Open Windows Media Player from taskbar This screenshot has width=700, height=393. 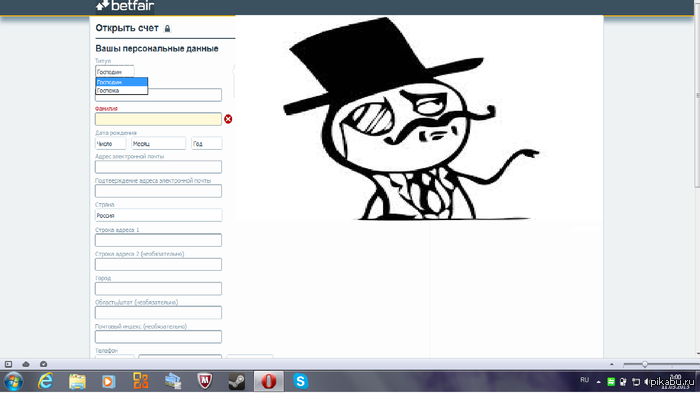[x=108, y=382]
